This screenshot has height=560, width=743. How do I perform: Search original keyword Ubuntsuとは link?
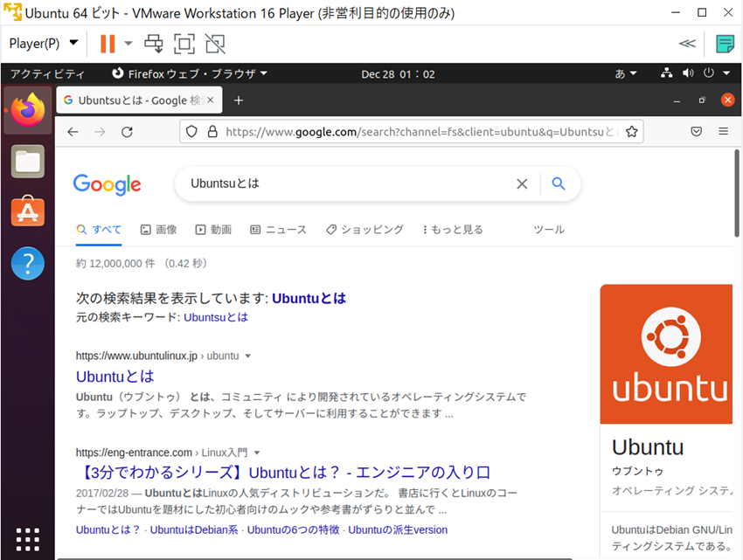(x=216, y=317)
